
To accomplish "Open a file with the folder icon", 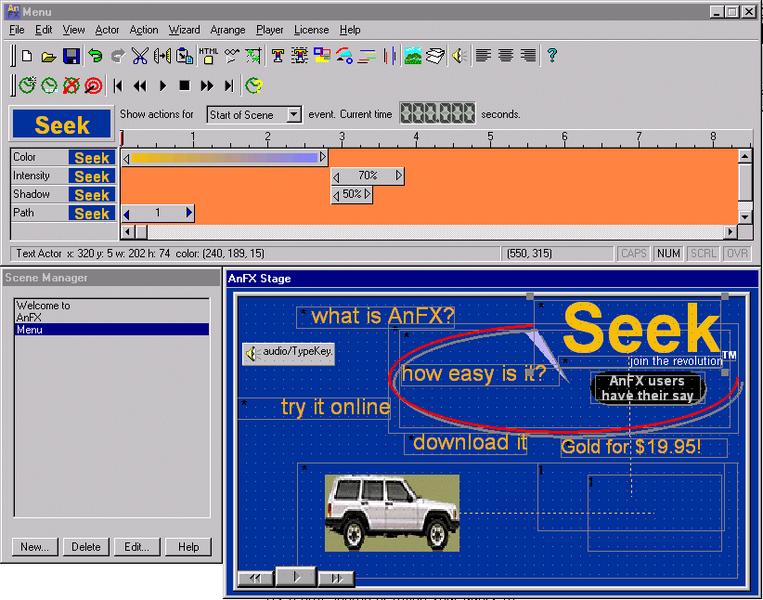I will 48,56.
